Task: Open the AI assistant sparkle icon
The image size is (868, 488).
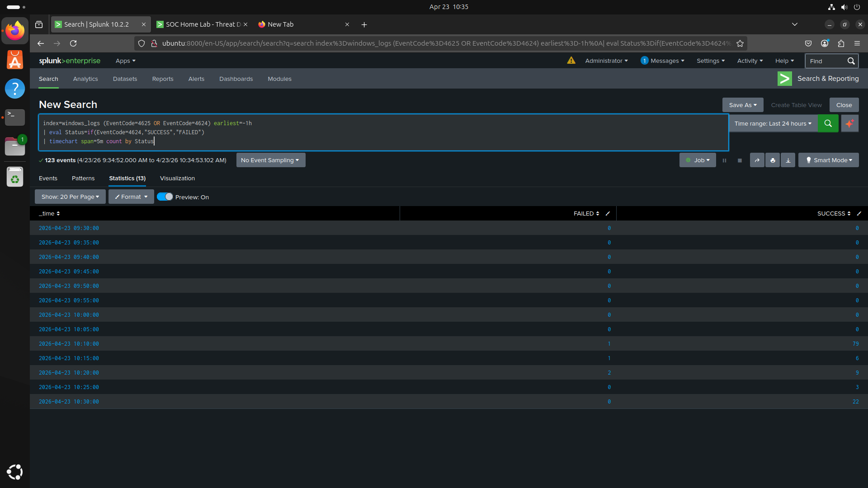Action: coord(849,123)
